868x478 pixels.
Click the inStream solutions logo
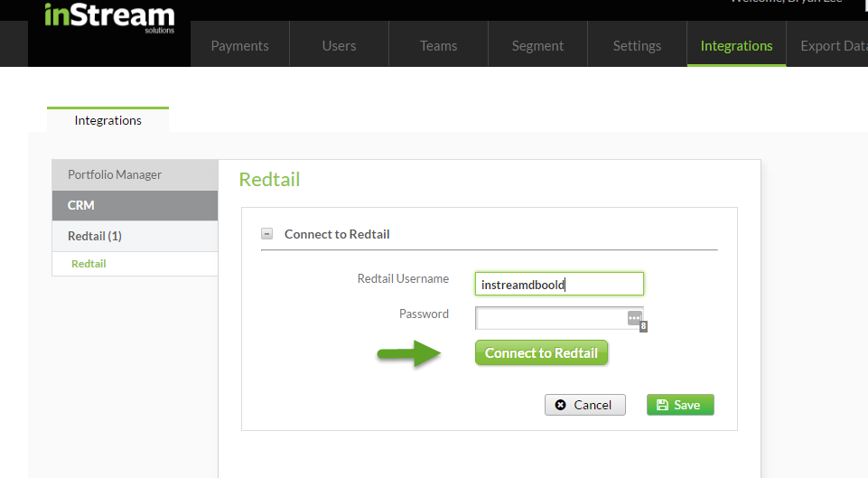click(x=109, y=18)
